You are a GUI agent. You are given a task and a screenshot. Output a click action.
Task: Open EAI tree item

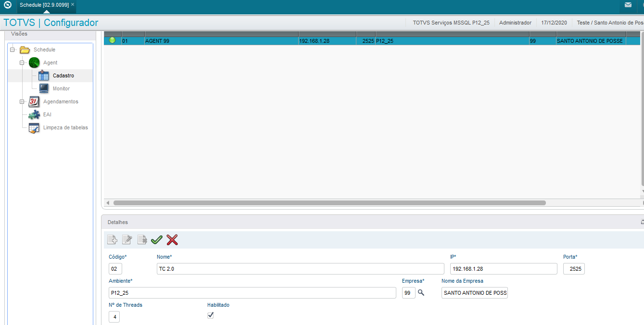pyautogui.click(x=47, y=114)
